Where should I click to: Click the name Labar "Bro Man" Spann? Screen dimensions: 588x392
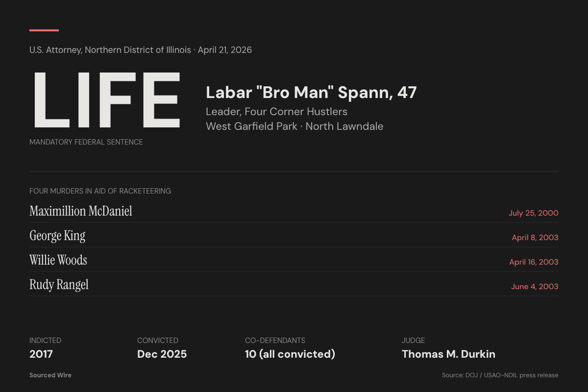coord(311,93)
